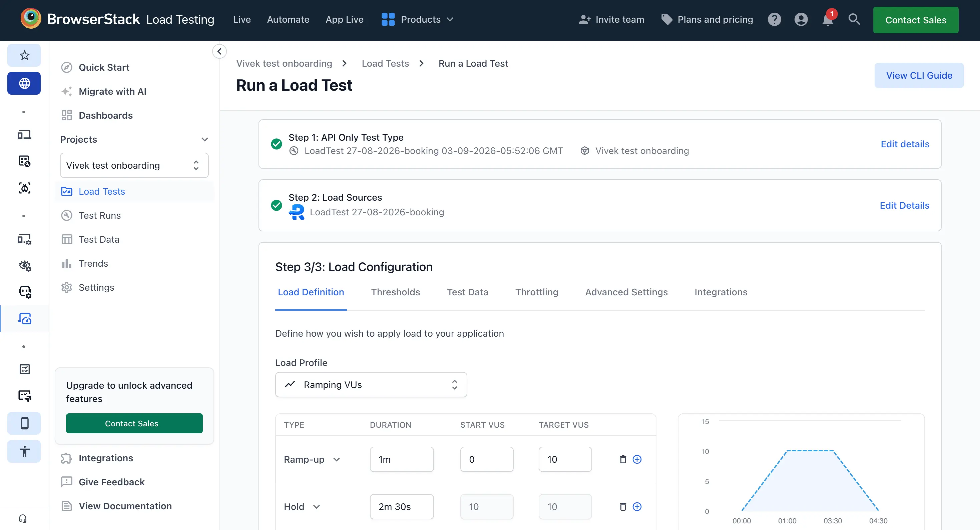Click the Ramp-up Target VUs field

(x=565, y=459)
